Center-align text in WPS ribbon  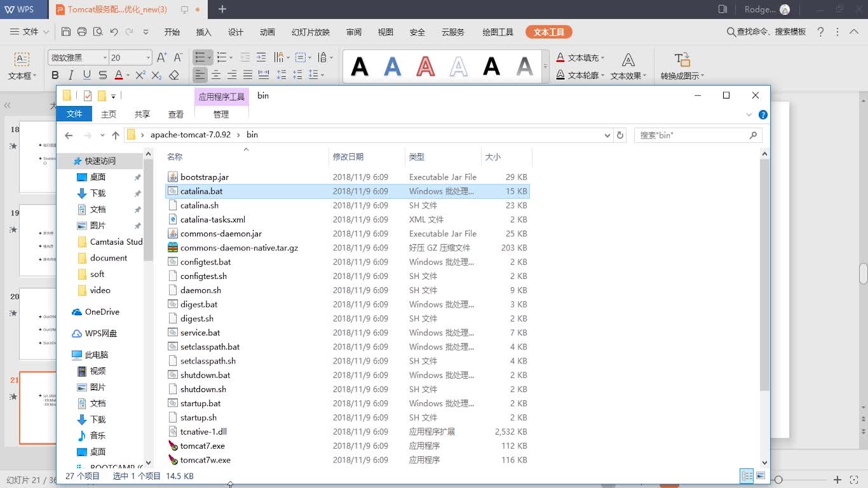pos(216,75)
